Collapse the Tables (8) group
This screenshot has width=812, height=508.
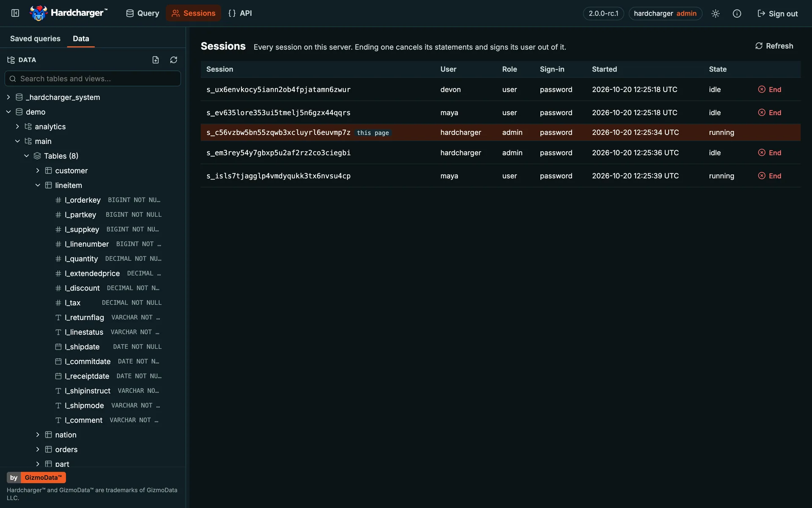27,156
